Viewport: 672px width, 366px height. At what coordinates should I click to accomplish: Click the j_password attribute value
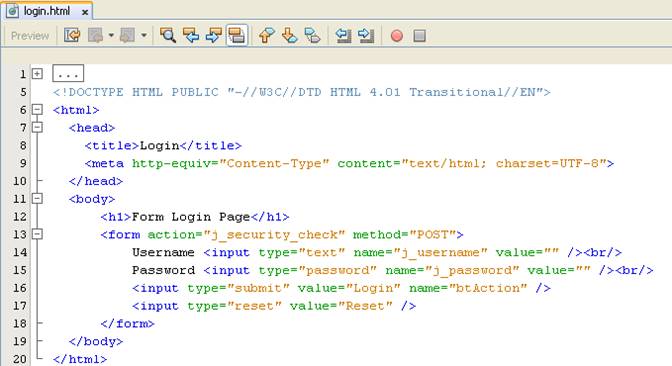[x=472, y=271]
